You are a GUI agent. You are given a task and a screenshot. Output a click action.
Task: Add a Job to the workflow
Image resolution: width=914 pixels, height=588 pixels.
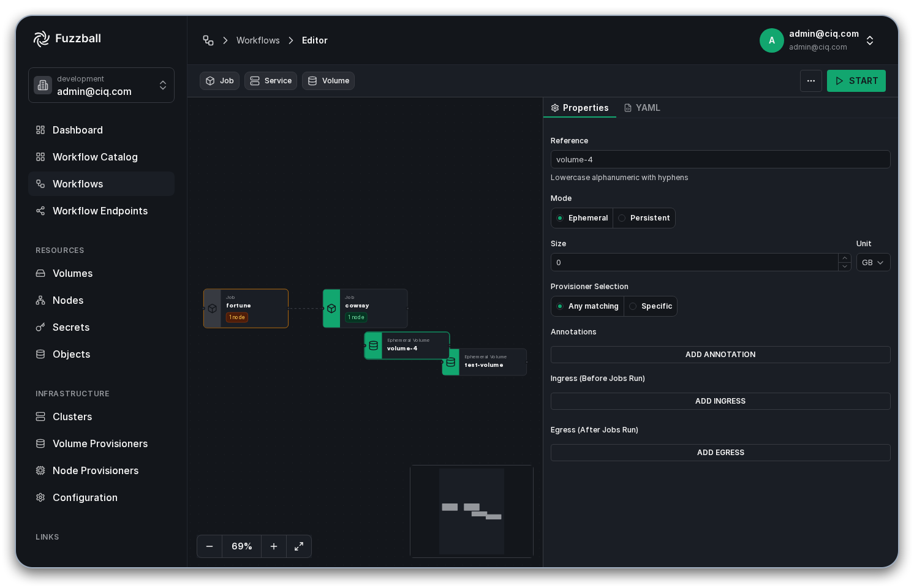tap(219, 81)
